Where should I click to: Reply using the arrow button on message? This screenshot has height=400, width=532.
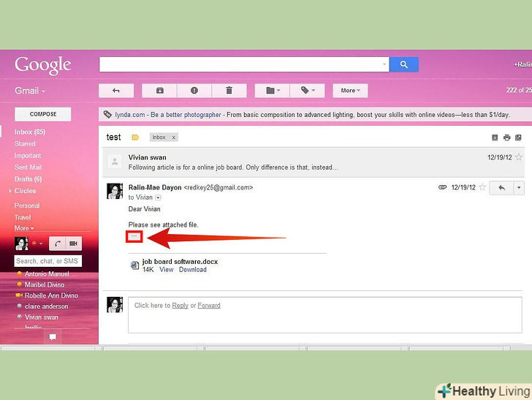click(501, 188)
